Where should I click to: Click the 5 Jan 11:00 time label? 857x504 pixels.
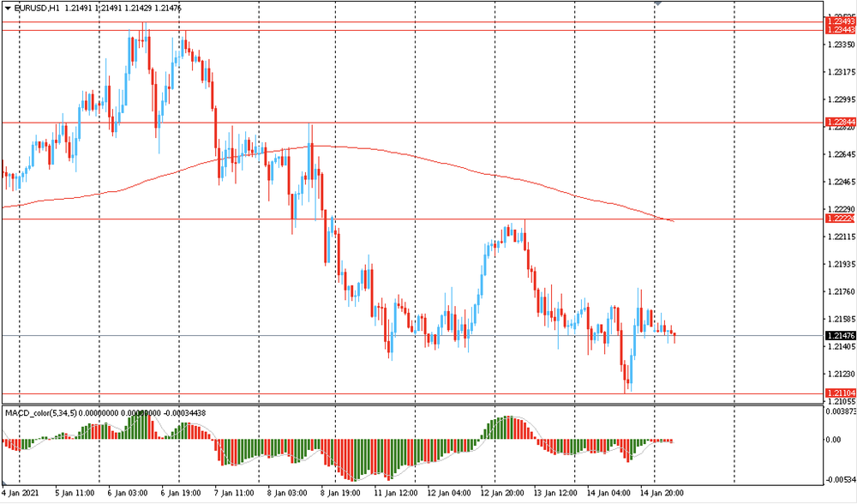point(73,493)
